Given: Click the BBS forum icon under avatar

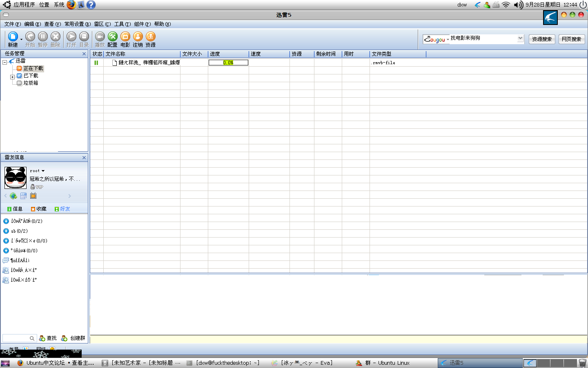Looking at the screenshot, I should click(x=23, y=196).
